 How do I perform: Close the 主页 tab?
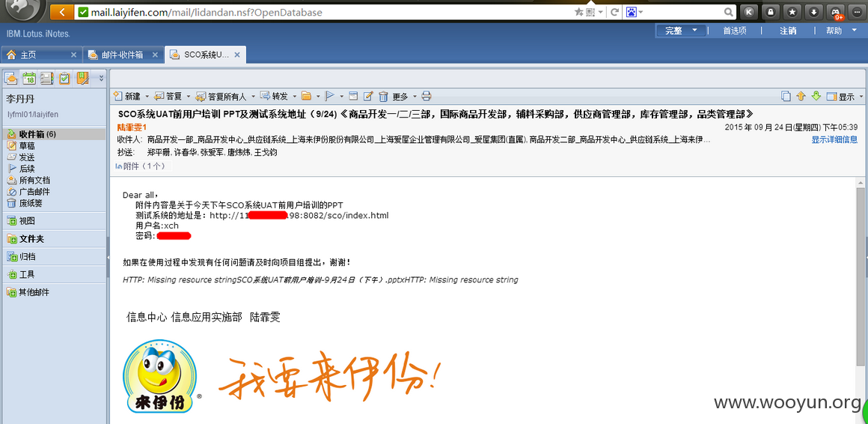click(x=73, y=55)
